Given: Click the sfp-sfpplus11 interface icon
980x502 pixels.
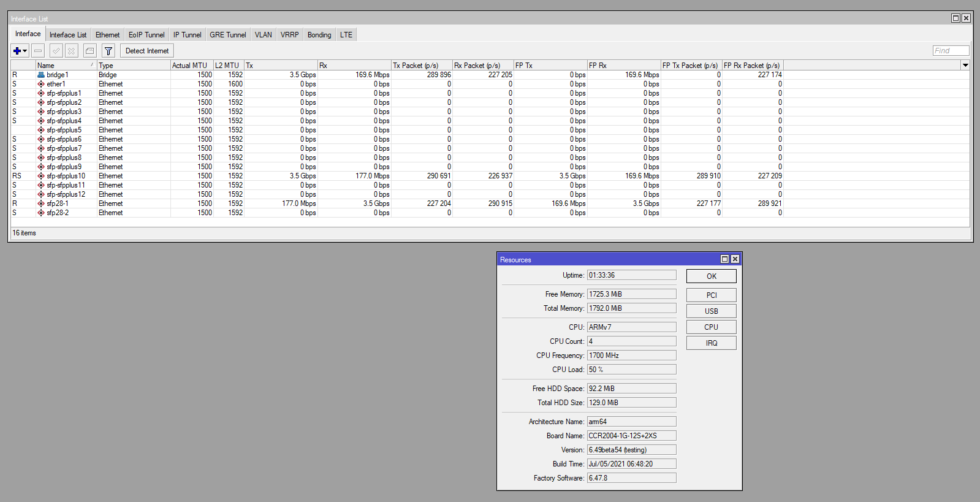Looking at the screenshot, I should [x=41, y=185].
